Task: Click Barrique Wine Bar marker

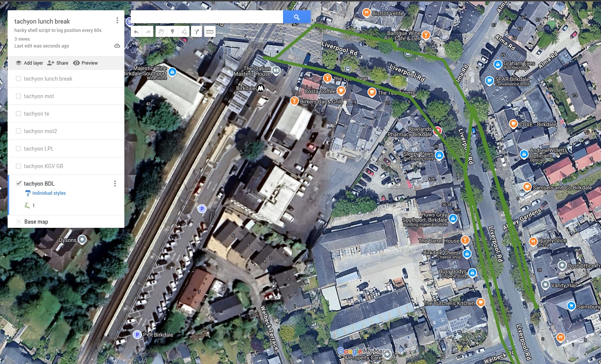Action: click(426, 35)
